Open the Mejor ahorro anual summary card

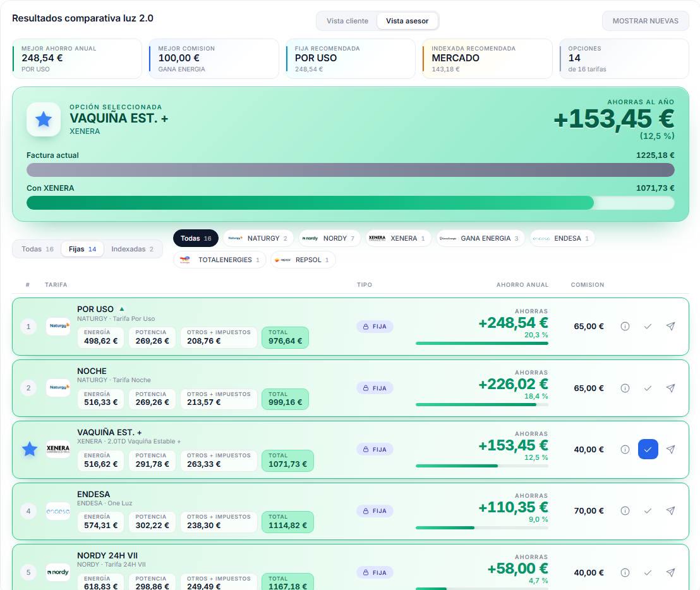[x=77, y=59]
